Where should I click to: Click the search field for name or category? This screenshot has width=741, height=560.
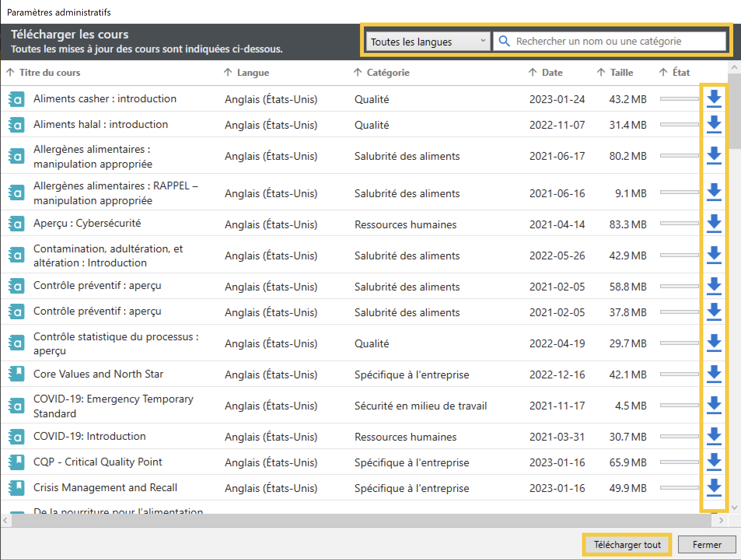tap(609, 41)
